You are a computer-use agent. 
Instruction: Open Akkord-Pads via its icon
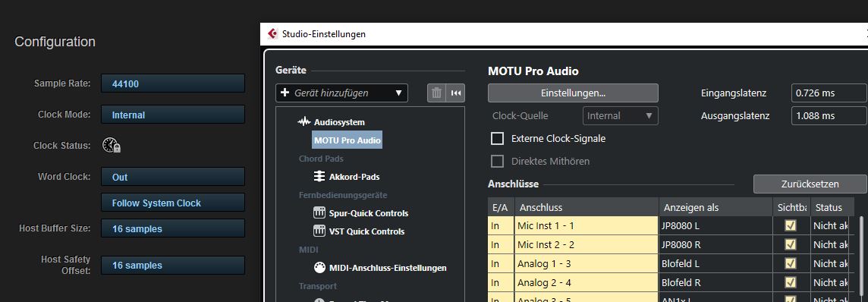coord(319,177)
